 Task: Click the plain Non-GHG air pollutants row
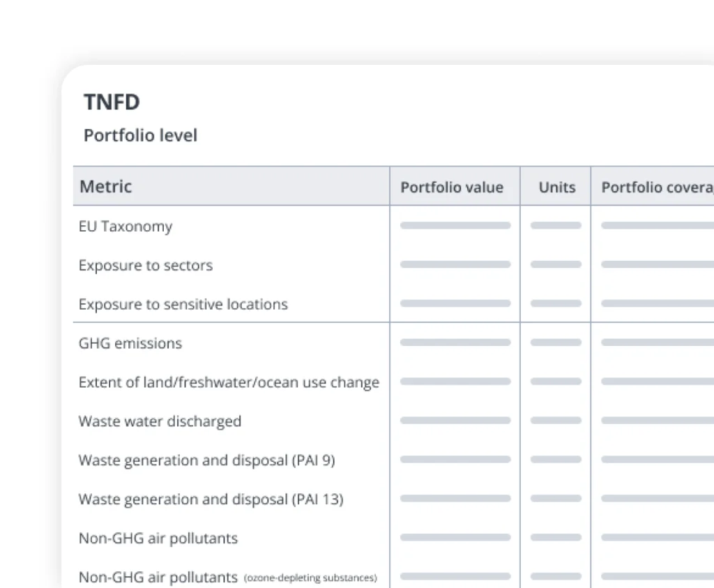pyautogui.click(x=158, y=538)
